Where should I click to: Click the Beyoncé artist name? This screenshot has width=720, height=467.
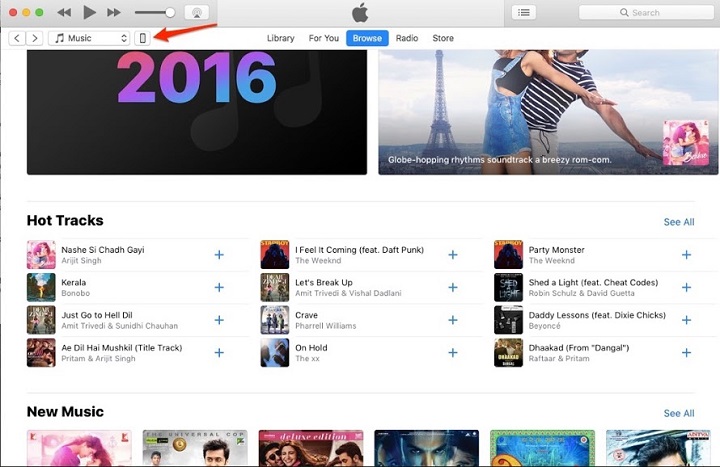[x=545, y=326]
